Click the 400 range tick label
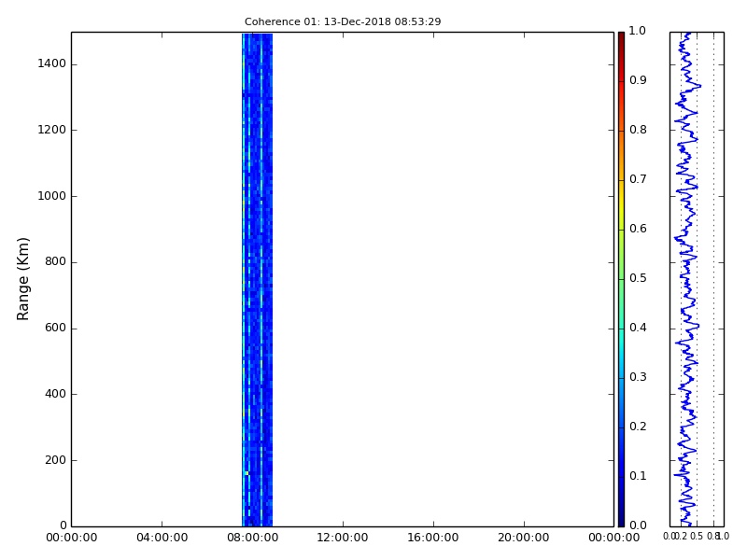This screenshot has height=560, width=747. (55, 394)
